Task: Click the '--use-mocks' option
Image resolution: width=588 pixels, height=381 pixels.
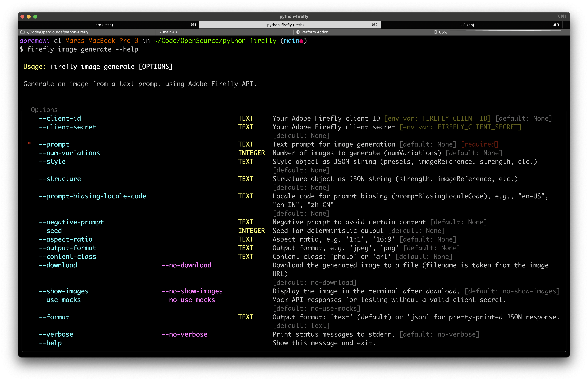Action: coord(60,300)
